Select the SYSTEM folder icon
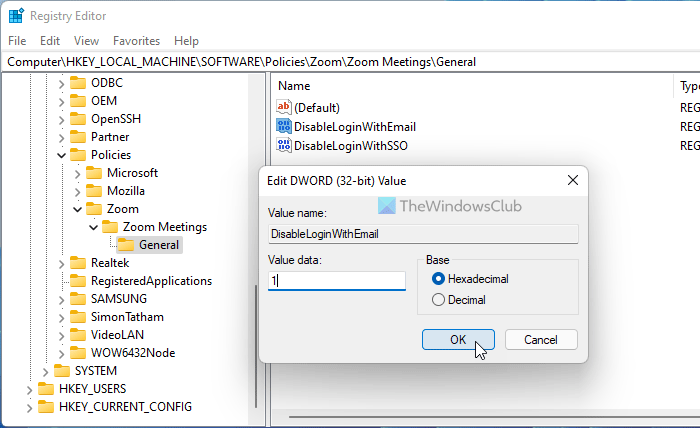The image size is (700, 428). tap(62, 371)
